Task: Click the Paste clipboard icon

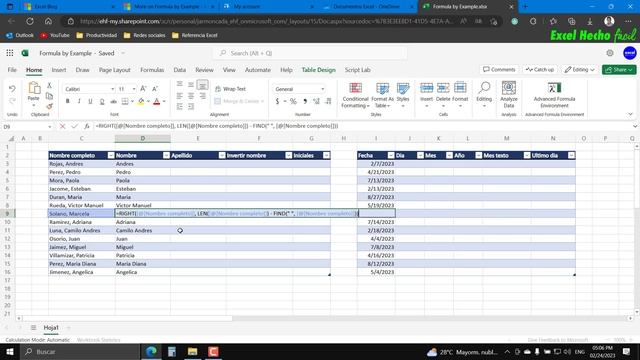Action: [34, 88]
